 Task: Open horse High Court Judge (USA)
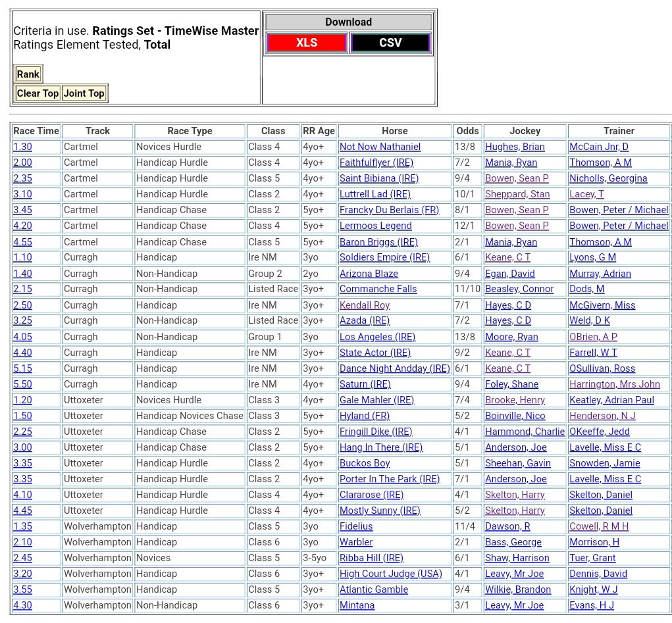[391, 574]
